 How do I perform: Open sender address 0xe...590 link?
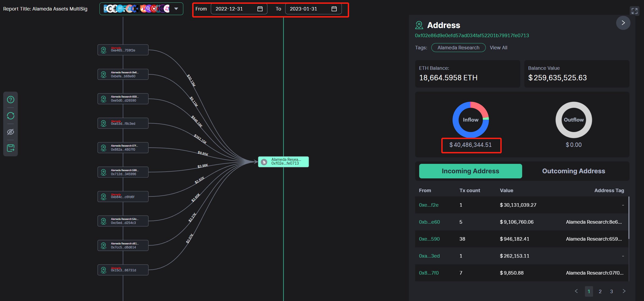(x=429, y=239)
